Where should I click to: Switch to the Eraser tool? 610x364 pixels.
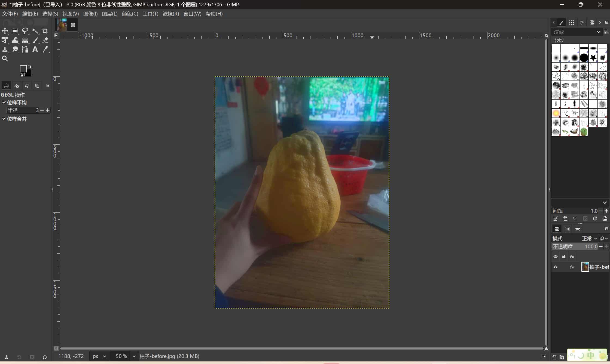[x=45, y=40]
